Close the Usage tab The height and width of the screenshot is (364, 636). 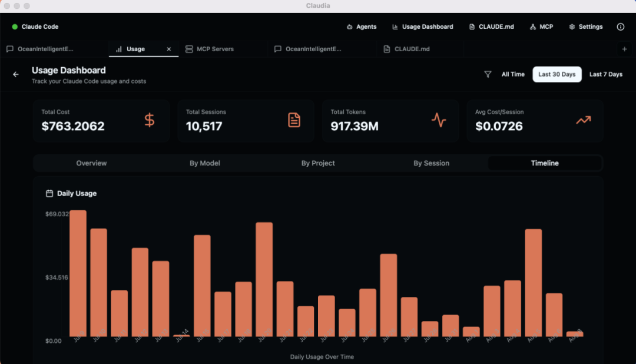[169, 49]
